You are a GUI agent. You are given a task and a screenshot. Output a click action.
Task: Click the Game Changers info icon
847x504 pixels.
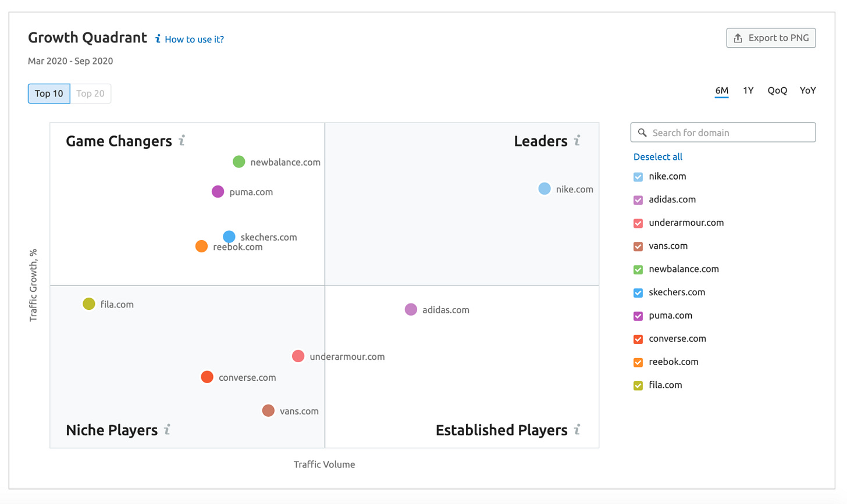(181, 141)
